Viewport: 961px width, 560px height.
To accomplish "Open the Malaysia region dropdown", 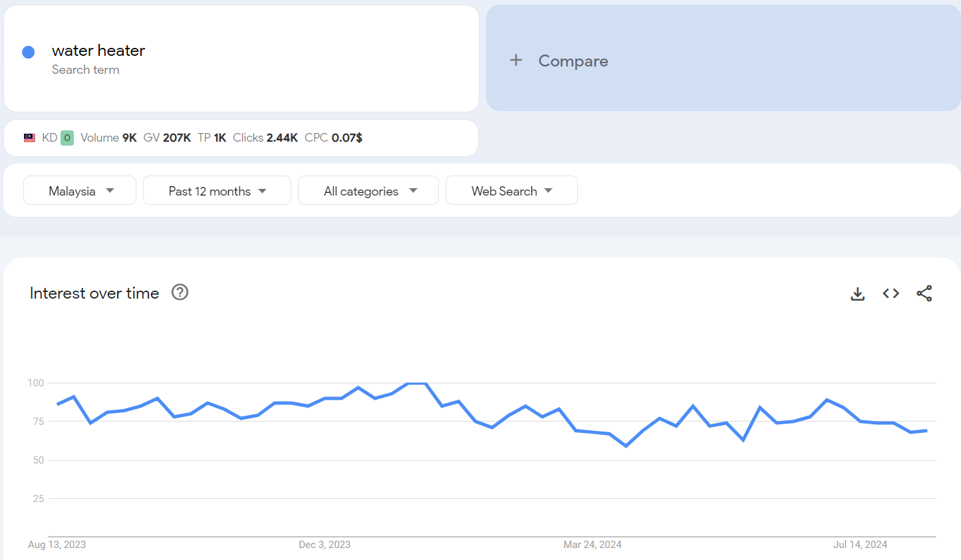I will point(80,191).
